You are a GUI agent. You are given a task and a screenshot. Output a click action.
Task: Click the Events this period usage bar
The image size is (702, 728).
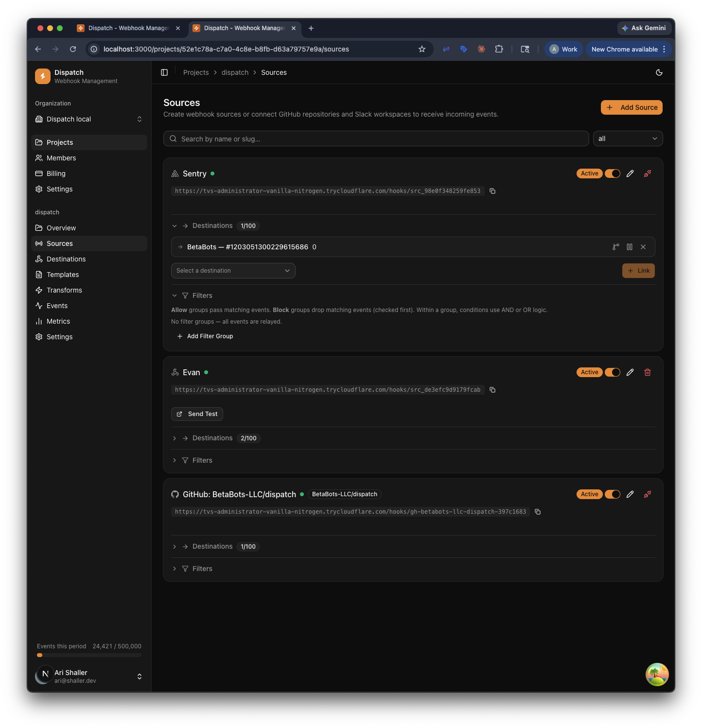coord(89,655)
